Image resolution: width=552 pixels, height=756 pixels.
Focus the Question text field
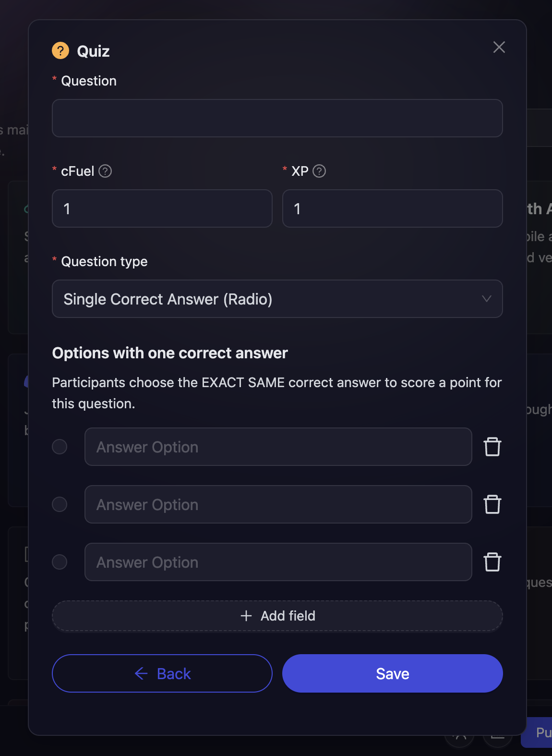pos(277,118)
